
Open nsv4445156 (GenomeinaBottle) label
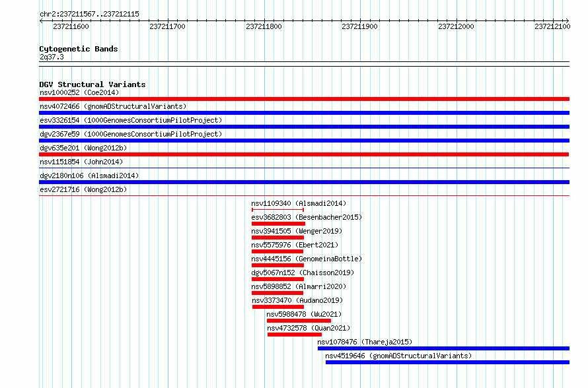[x=307, y=259]
